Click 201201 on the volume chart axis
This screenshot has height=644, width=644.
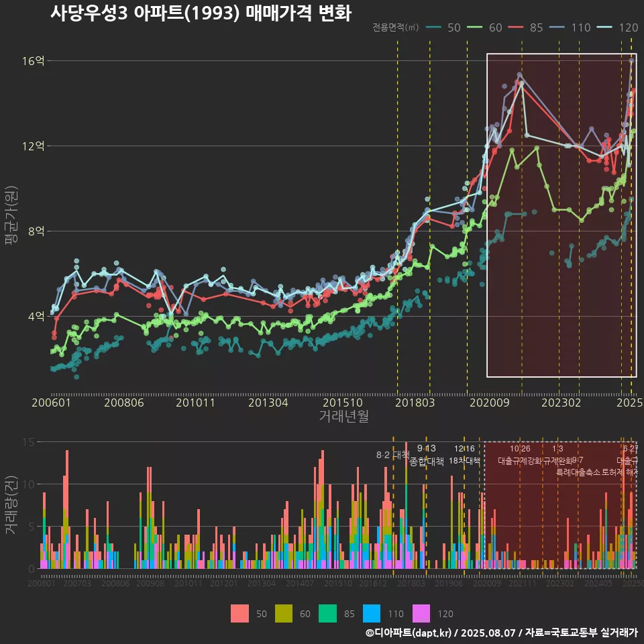[x=224, y=583]
